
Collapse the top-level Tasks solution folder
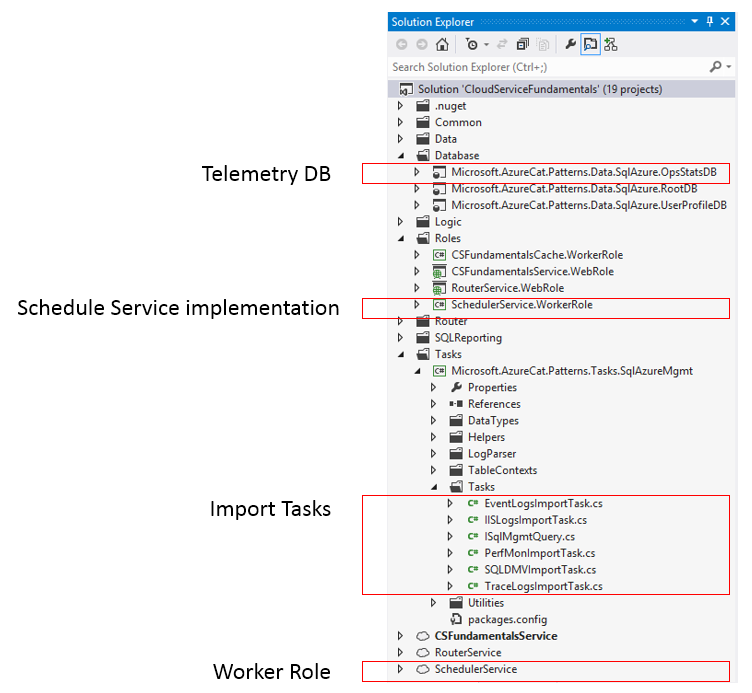coord(401,354)
